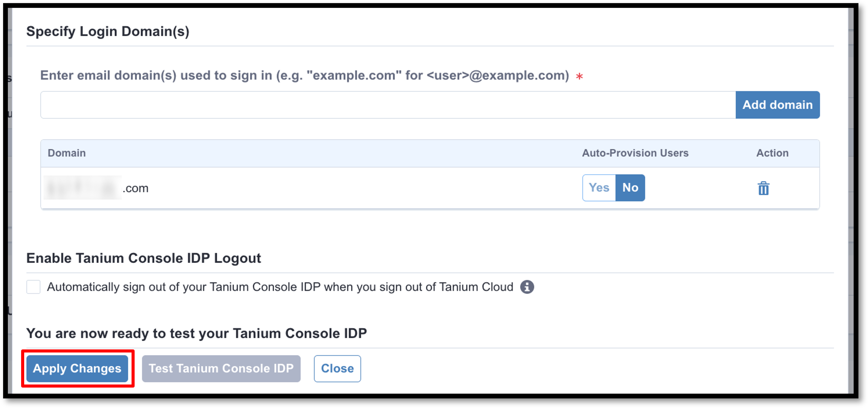Select the Domain column header
Image resolution: width=868 pixels, height=408 pixels.
67,153
